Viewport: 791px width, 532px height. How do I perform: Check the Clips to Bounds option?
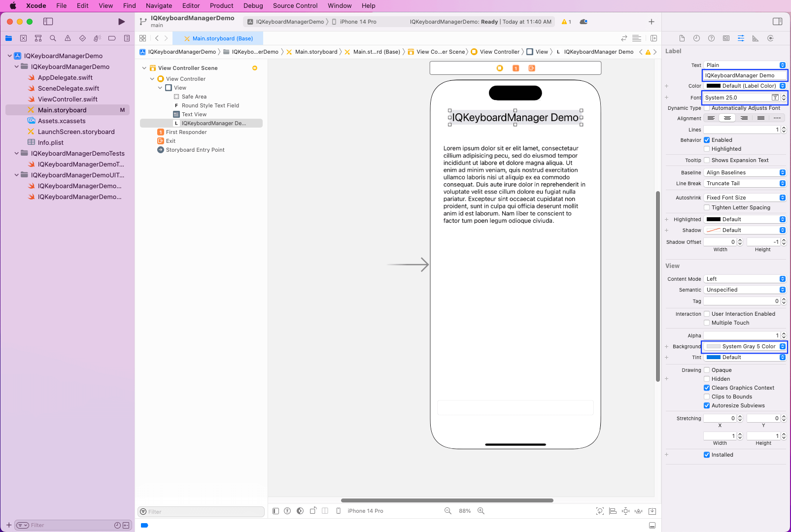click(x=707, y=397)
